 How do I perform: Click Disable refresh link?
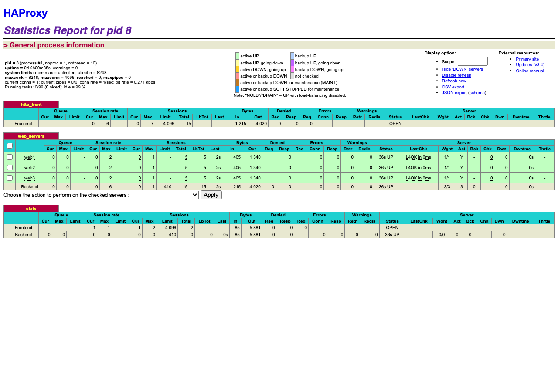(456, 75)
